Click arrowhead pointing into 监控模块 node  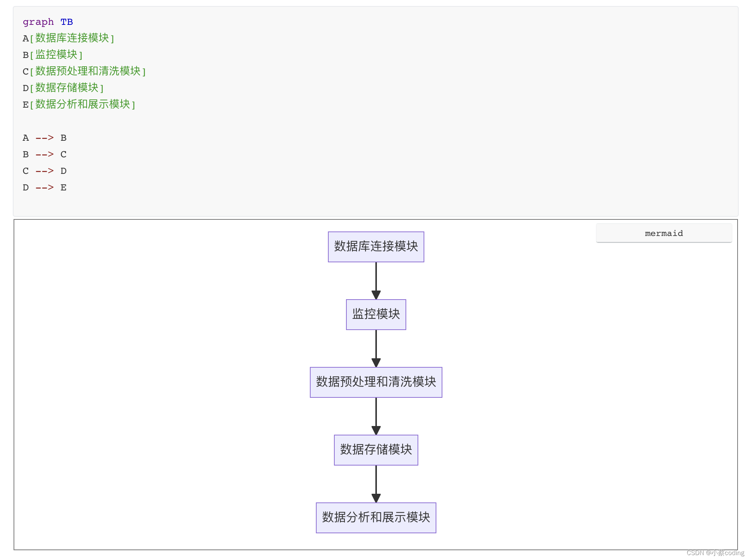click(x=376, y=295)
